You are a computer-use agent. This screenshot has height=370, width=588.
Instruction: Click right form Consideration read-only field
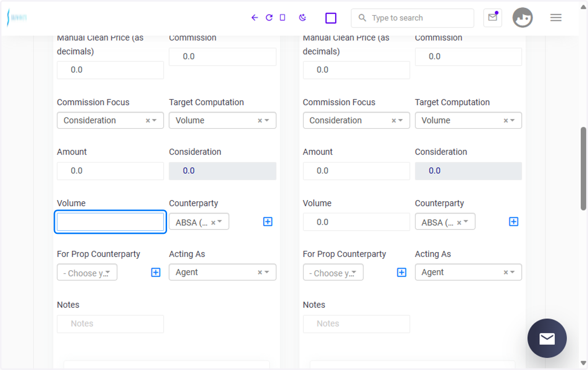[468, 171]
